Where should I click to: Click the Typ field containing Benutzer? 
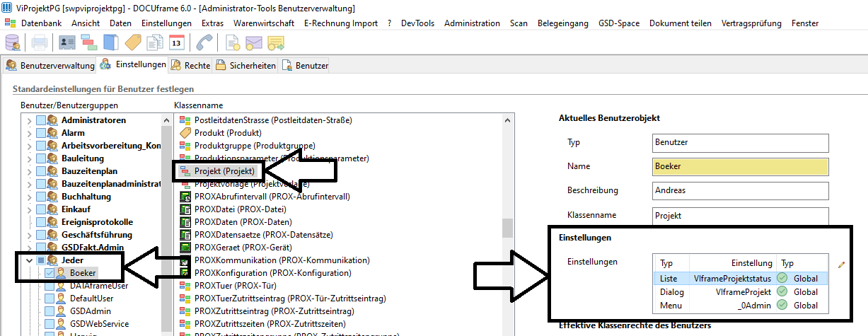click(741, 142)
